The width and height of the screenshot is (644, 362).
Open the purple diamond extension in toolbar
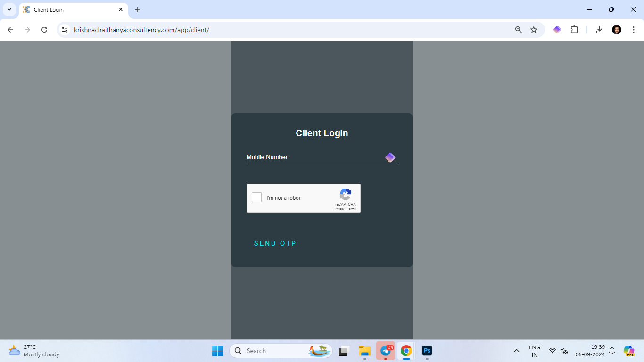tap(557, 30)
